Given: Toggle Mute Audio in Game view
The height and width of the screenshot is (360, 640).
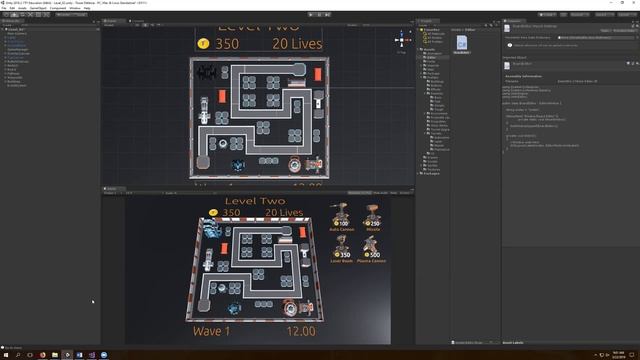Looking at the screenshot, I should click(380, 193).
